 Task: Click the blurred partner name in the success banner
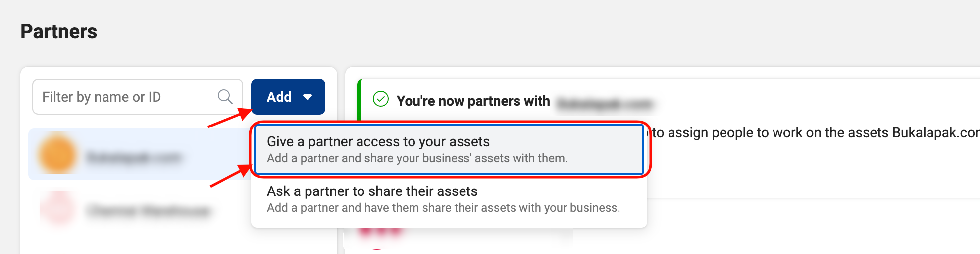pos(605,104)
